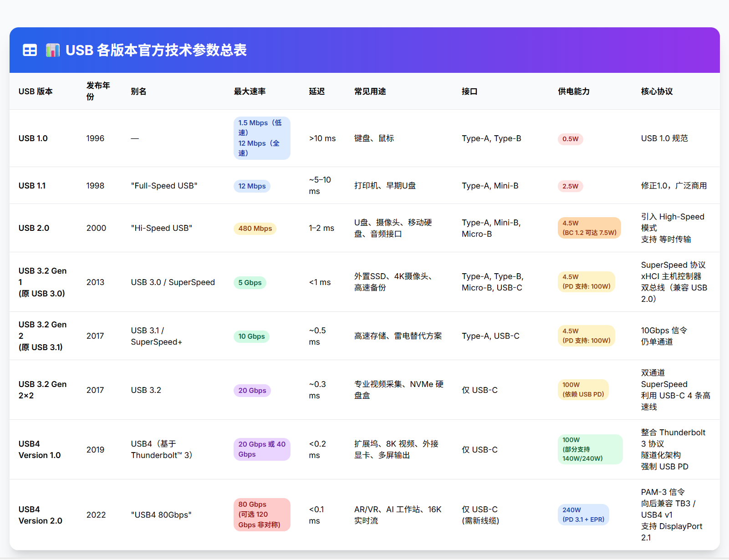
Task: Click the '核心协议' column header
Action: pyautogui.click(x=657, y=92)
